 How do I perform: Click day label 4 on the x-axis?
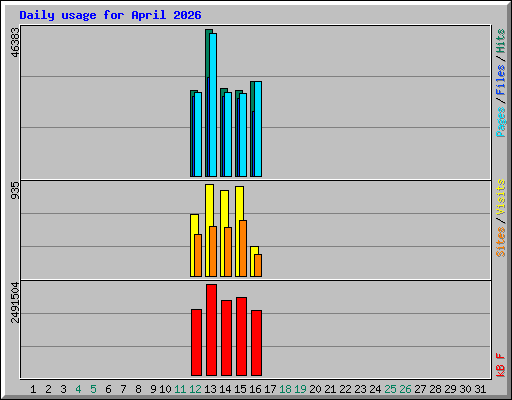point(78,389)
